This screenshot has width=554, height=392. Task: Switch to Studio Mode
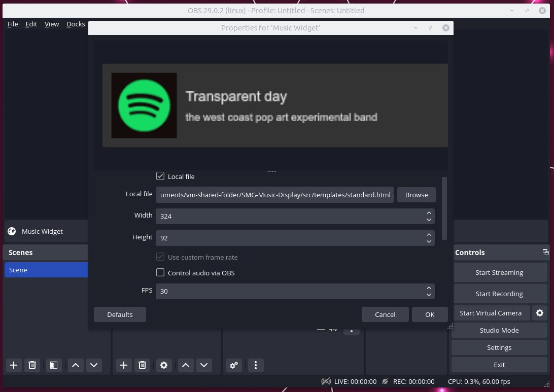pos(499,330)
